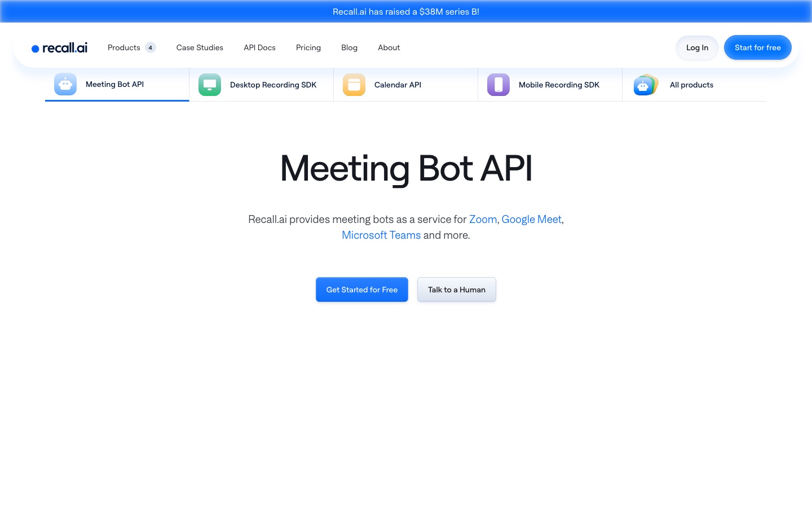Screen dimensions: 812x508
Task: Click the stacked All products icon
Action: [646, 85]
